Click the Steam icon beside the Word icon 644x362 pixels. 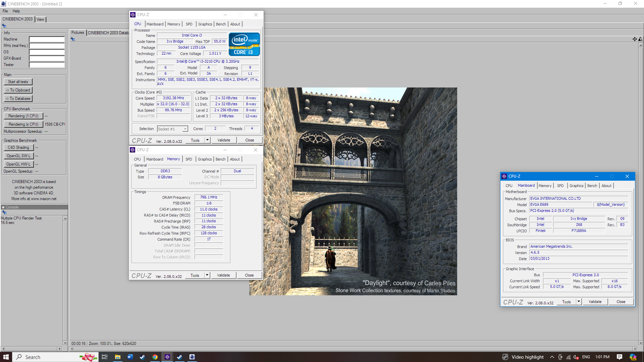pos(142,357)
